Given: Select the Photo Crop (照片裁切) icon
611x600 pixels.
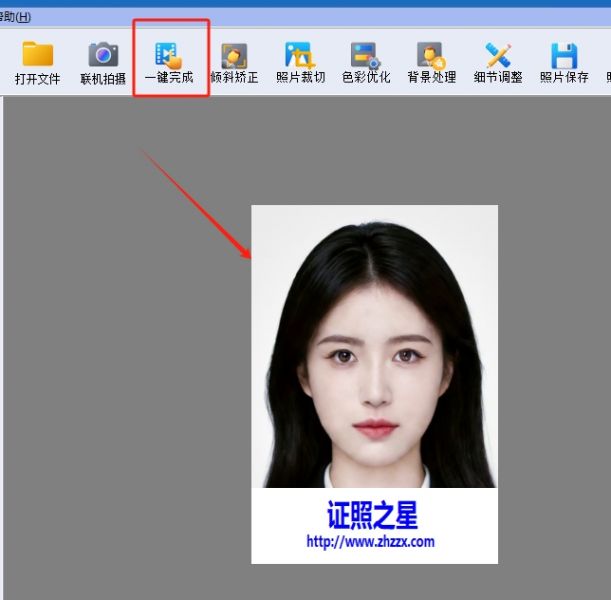Looking at the screenshot, I should [x=300, y=54].
